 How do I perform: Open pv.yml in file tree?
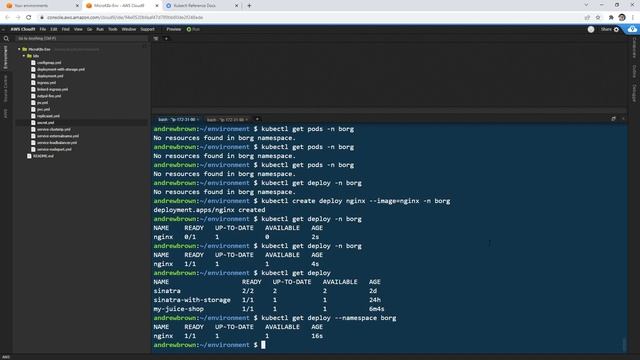pos(42,103)
